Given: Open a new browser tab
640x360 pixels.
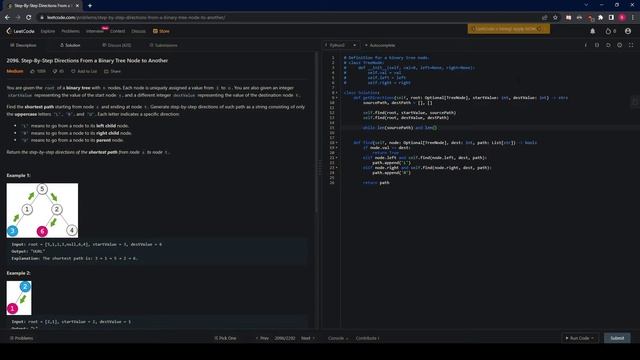Looking at the screenshot, I should pyautogui.click(x=90, y=6).
